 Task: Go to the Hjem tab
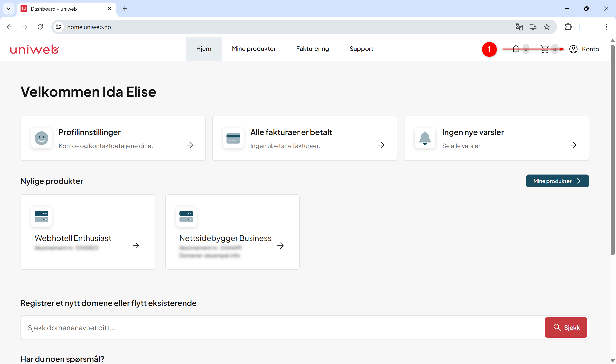coord(204,49)
